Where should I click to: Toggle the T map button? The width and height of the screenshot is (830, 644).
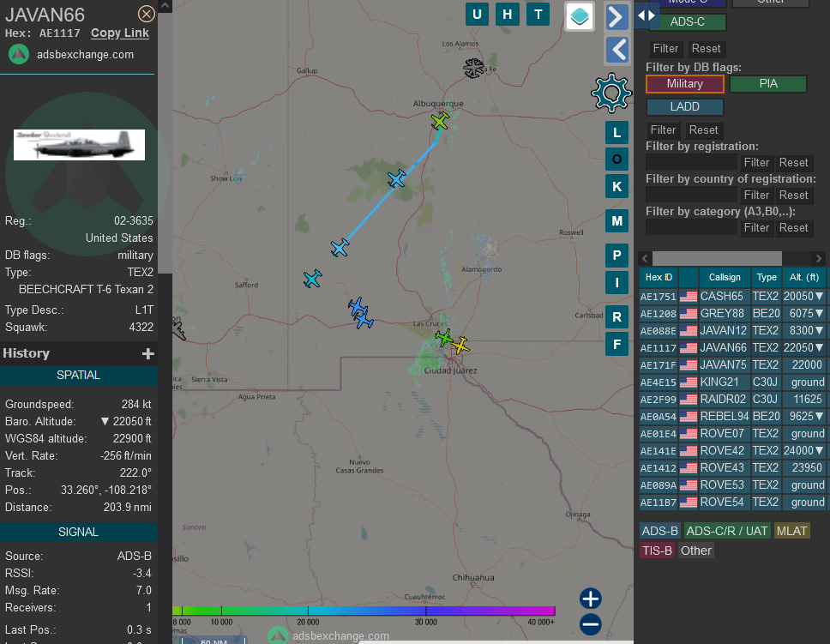pos(538,15)
